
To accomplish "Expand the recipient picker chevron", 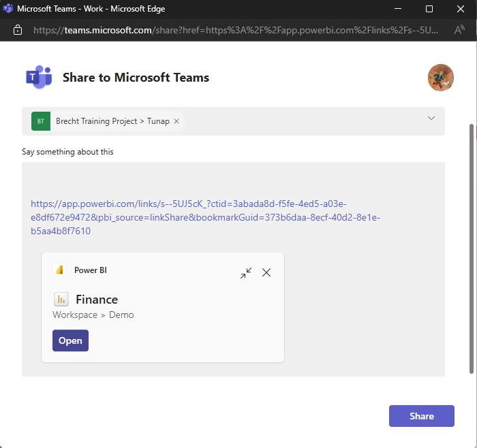I will (431, 118).
